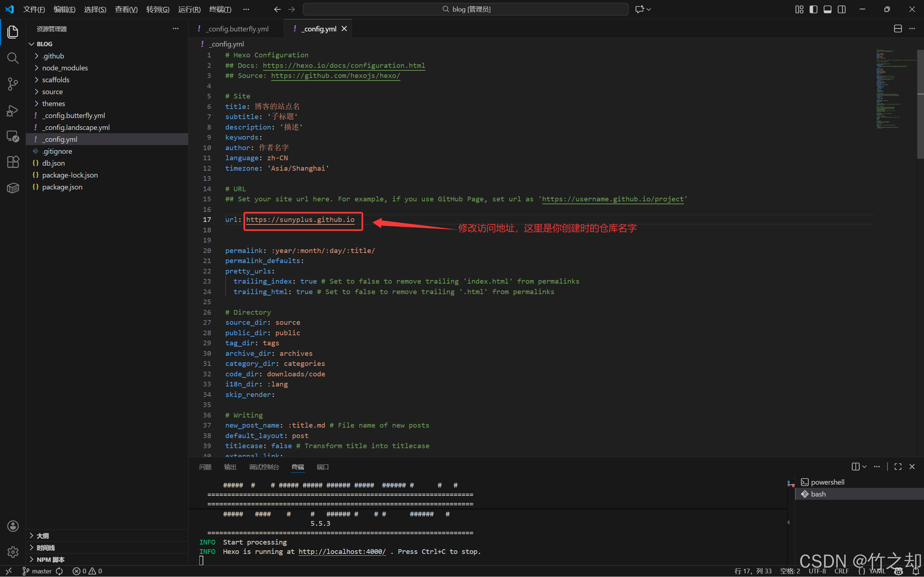This screenshot has height=577, width=924.
Task: Click the Manage settings gear icon
Action: (13, 551)
